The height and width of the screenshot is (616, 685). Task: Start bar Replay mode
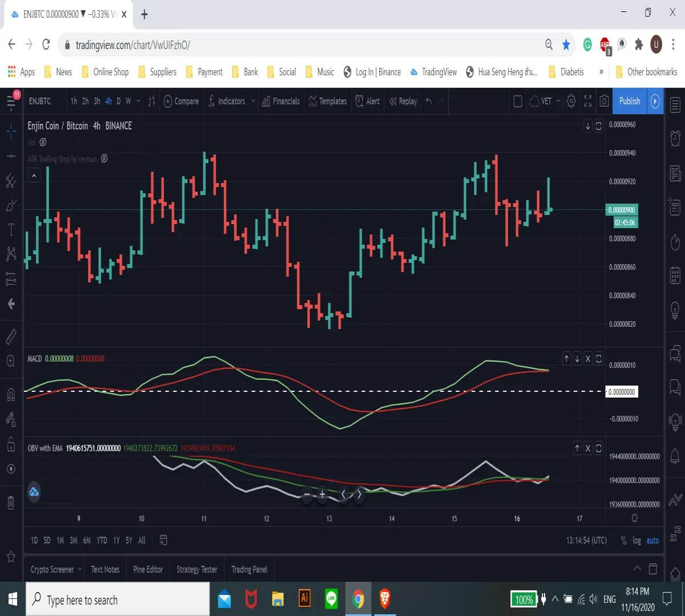click(403, 101)
